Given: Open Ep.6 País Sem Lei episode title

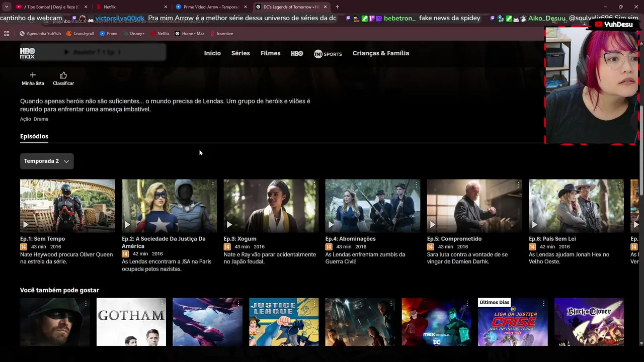Looking at the screenshot, I should click(x=552, y=239).
